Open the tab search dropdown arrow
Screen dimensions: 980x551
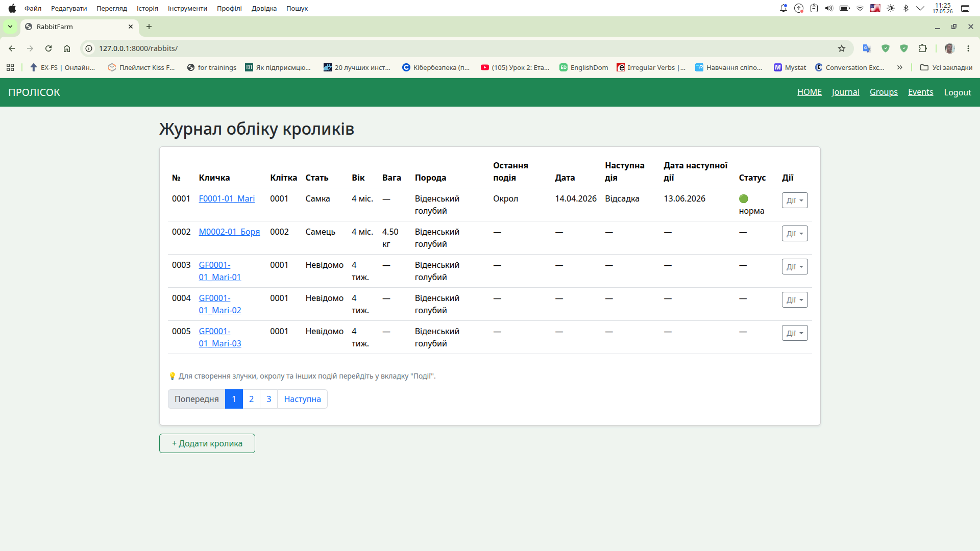tap(10, 27)
